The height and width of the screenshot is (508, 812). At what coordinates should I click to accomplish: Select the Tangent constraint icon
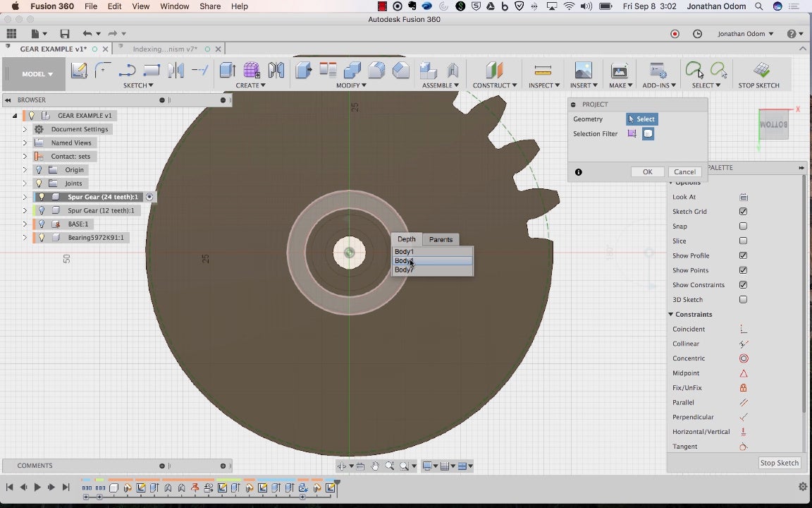click(x=744, y=447)
